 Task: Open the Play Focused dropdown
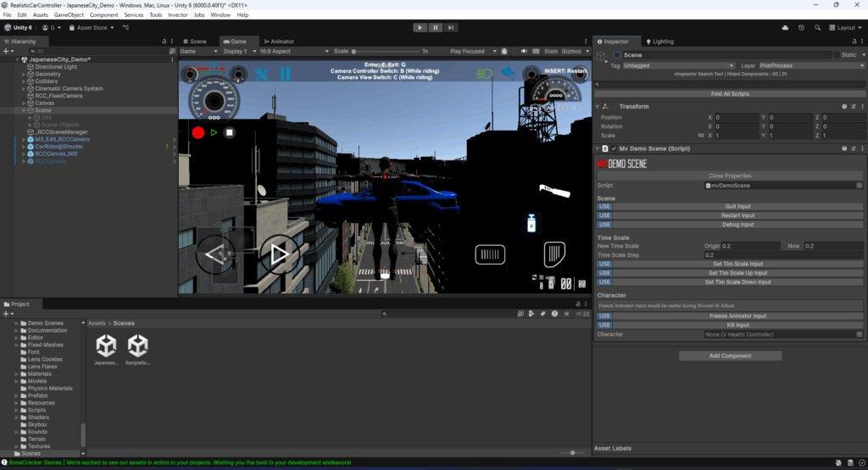coord(473,51)
